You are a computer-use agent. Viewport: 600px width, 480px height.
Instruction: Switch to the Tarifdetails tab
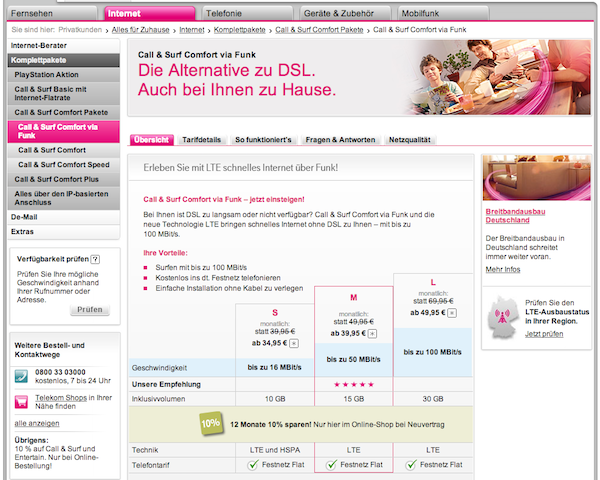tap(202, 140)
